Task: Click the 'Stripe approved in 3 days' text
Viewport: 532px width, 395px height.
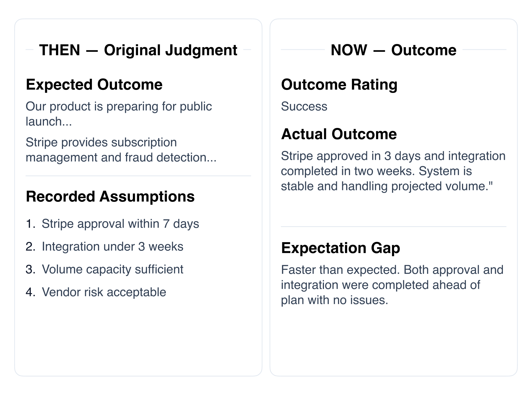Action: tap(393, 171)
